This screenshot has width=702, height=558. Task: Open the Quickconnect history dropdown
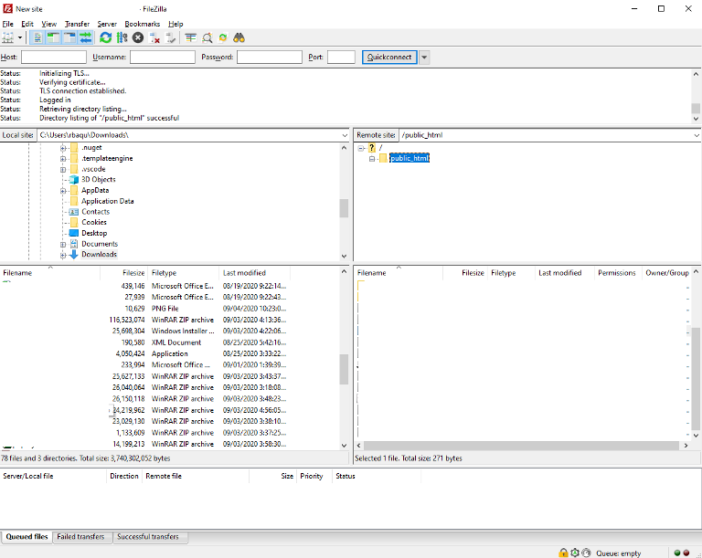pos(424,57)
